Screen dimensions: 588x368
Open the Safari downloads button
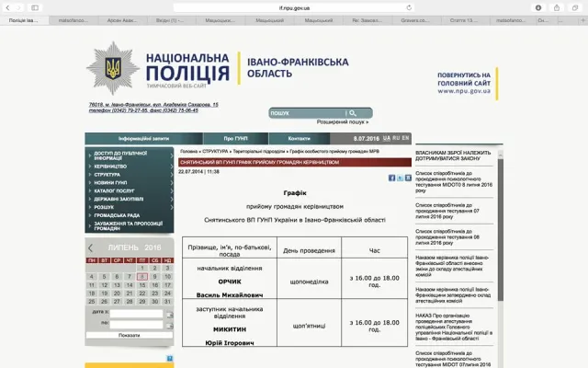coord(538,7)
